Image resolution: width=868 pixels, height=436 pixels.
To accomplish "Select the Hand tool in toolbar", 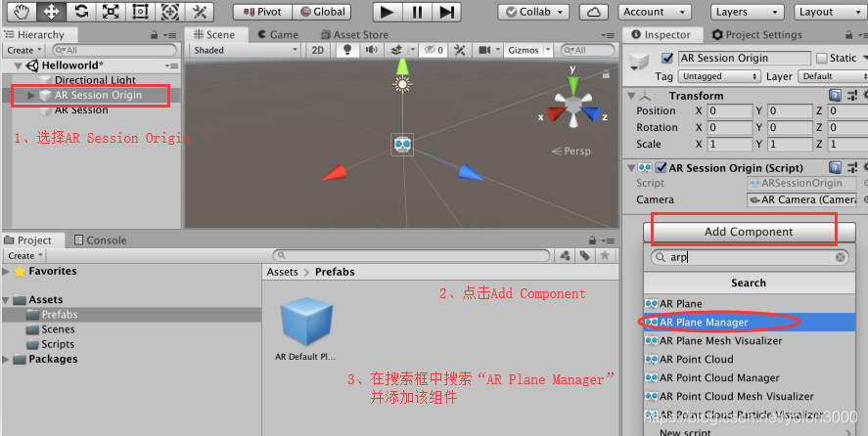I will [21, 12].
